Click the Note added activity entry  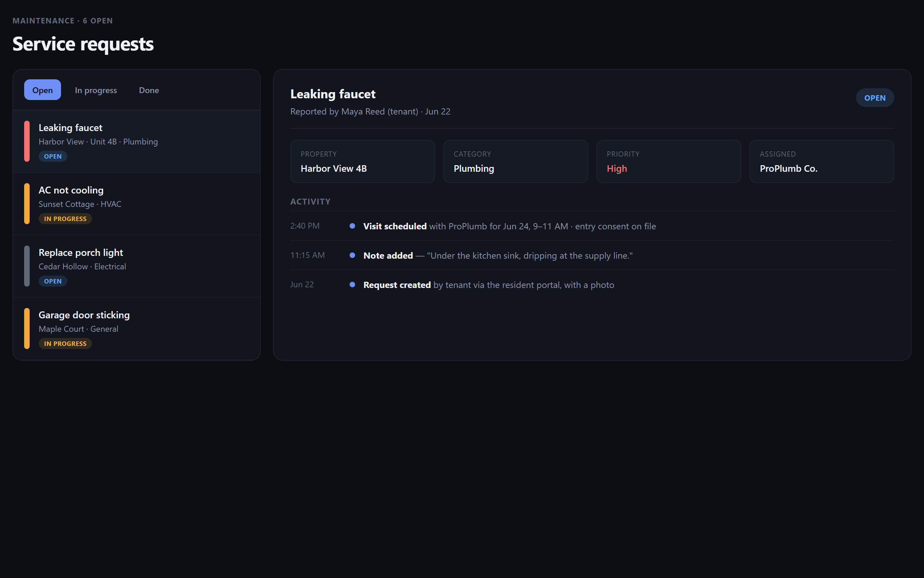pos(592,255)
